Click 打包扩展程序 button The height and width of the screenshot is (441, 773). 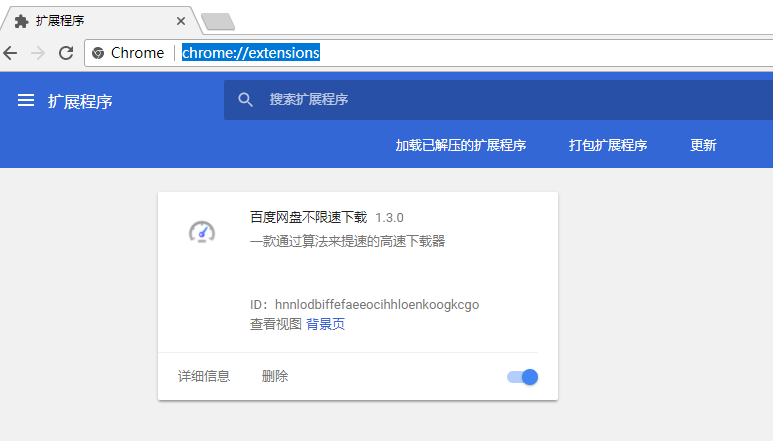[608, 145]
